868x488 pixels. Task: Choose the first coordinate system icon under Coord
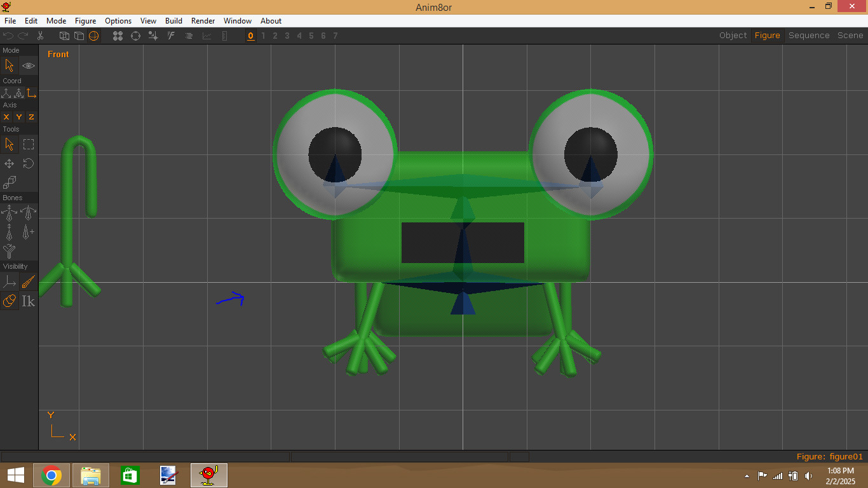coord(6,93)
